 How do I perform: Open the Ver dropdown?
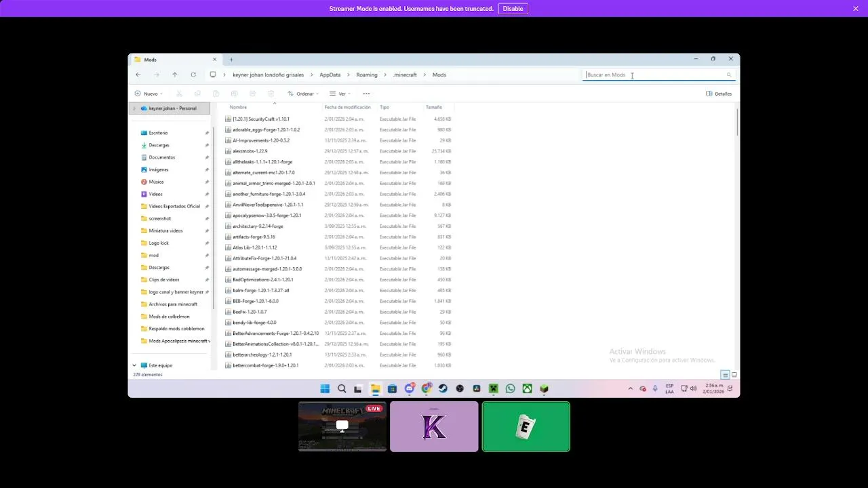click(x=340, y=94)
